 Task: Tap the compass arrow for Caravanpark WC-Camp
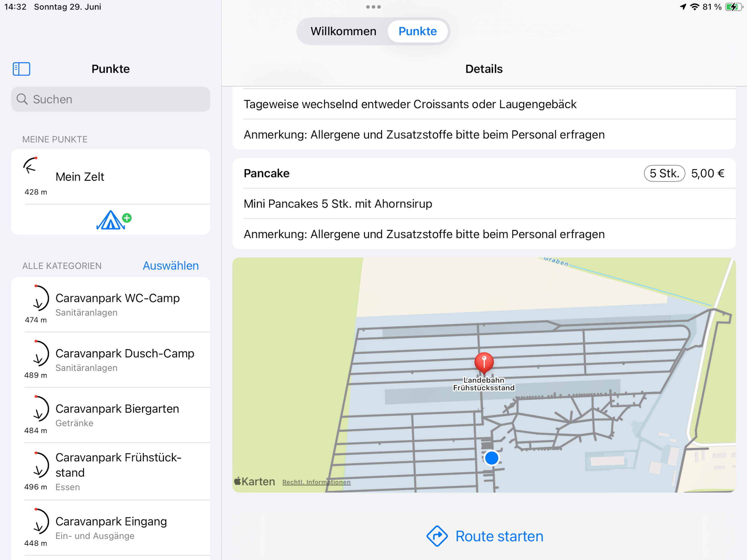[x=41, y=297]
